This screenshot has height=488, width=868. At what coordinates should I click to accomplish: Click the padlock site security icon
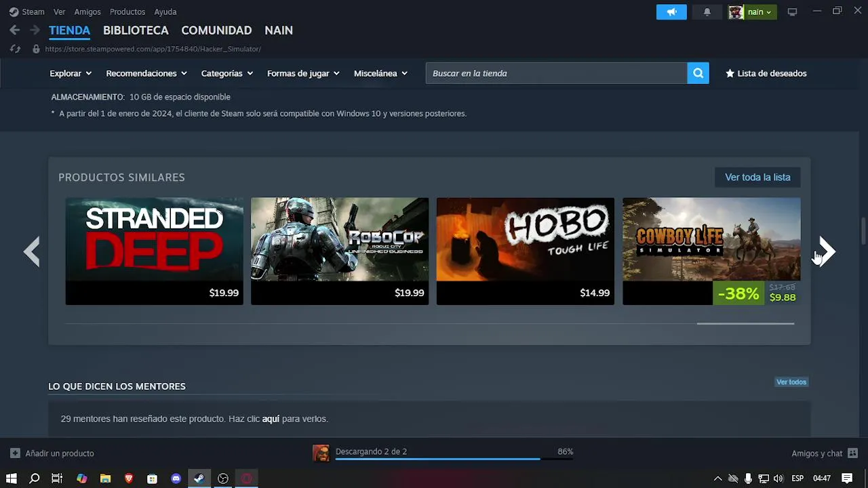coord(36,49)
